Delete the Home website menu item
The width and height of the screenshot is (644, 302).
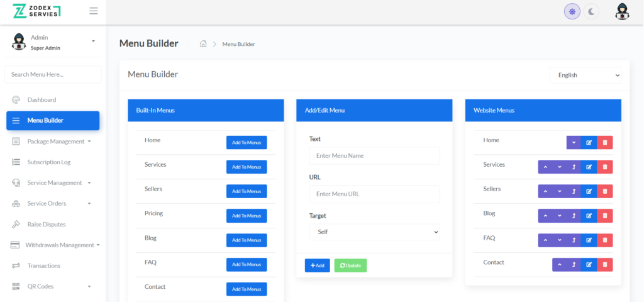pyautogui.click(x=604, y=143)
